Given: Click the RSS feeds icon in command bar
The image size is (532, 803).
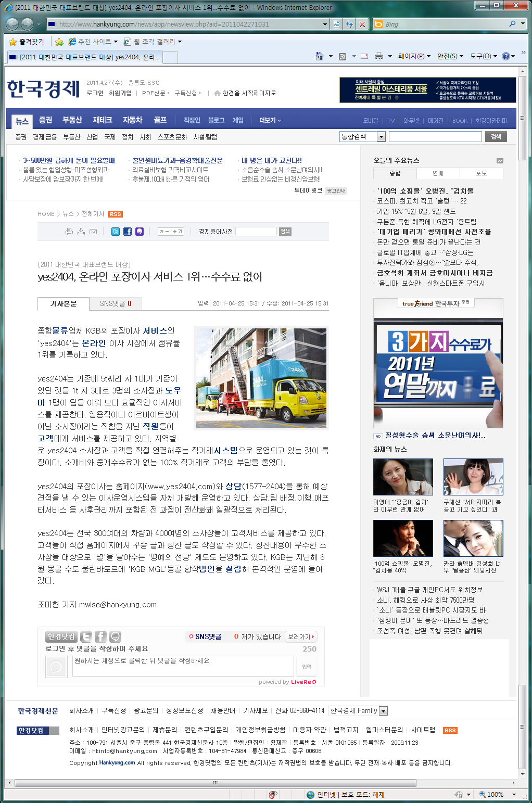Looking at the screenshot, I should click(343, 56).
